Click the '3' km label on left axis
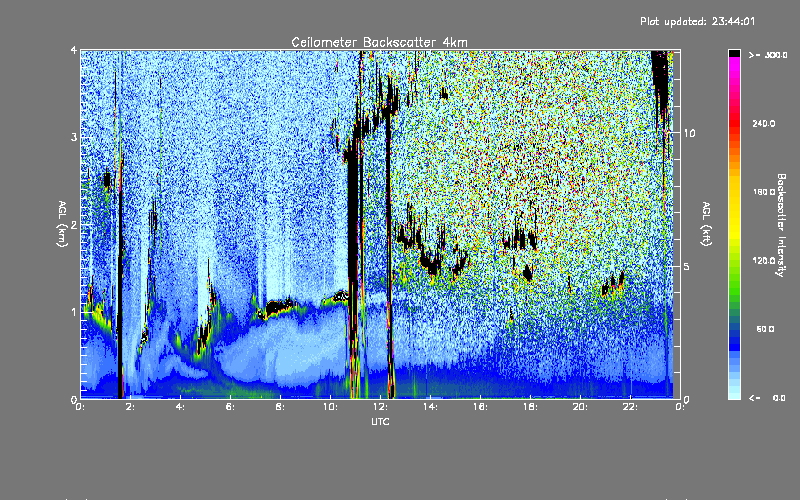 click(74, 138)
